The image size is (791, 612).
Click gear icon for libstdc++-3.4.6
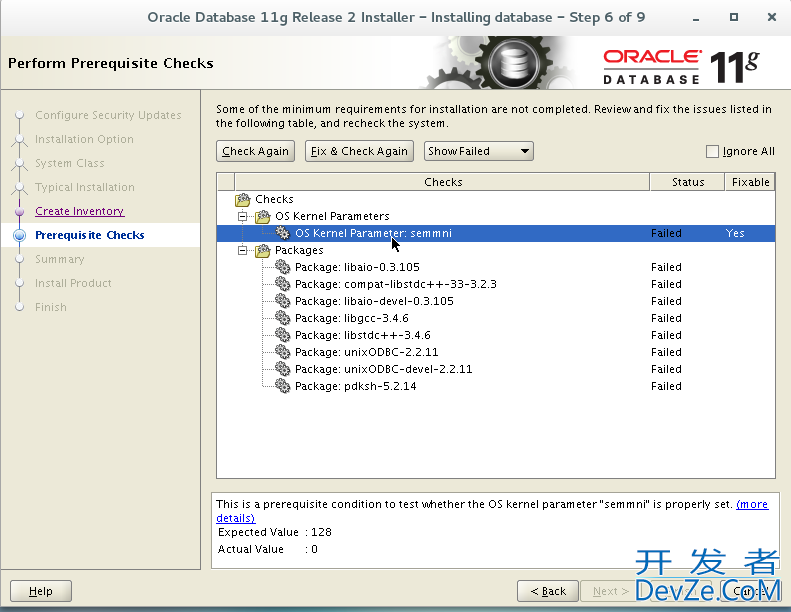(282, 335)
